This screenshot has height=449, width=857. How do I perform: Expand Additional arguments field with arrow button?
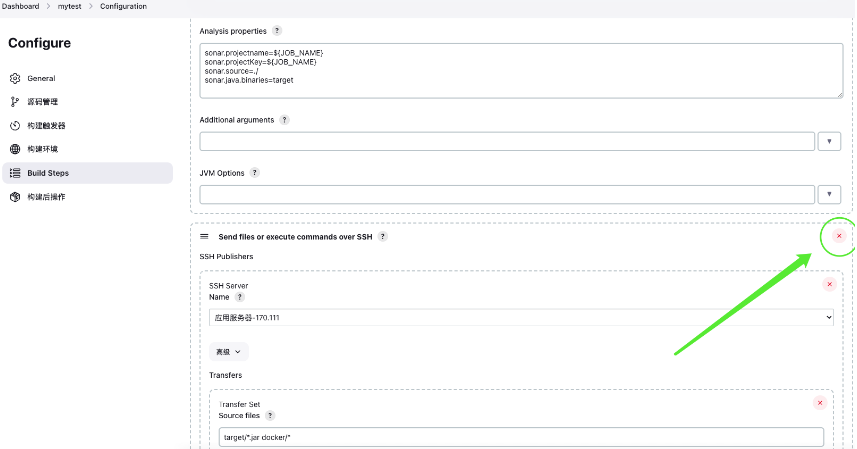pos(829,141)
